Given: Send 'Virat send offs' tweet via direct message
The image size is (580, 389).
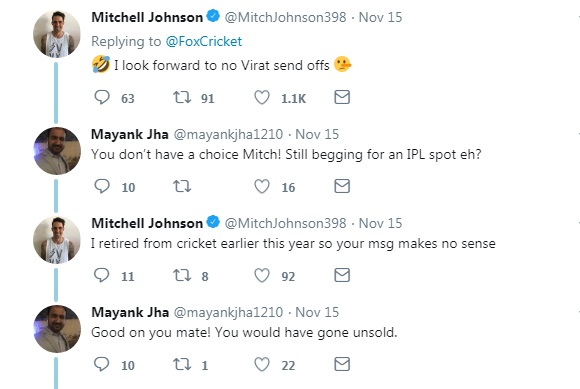Looking at the screenshot, I should 342,97.
